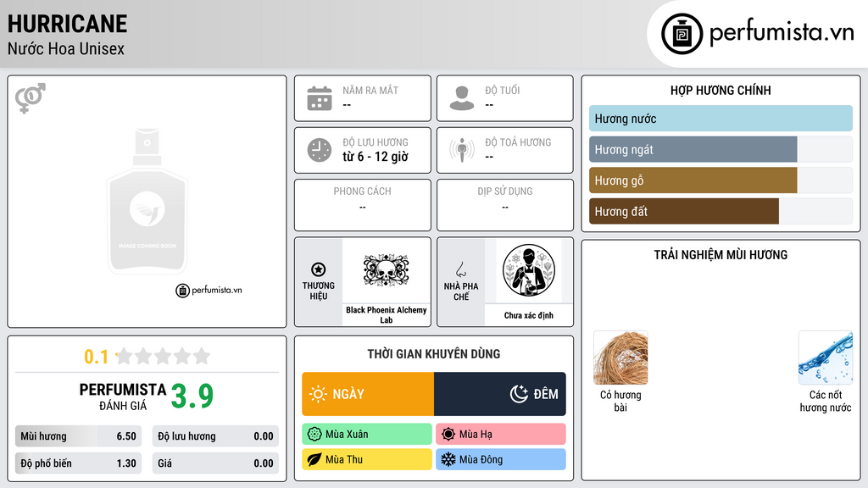
Task: Click the Nước Hoa Unisex subtitle
Action: tap(66, 48)
